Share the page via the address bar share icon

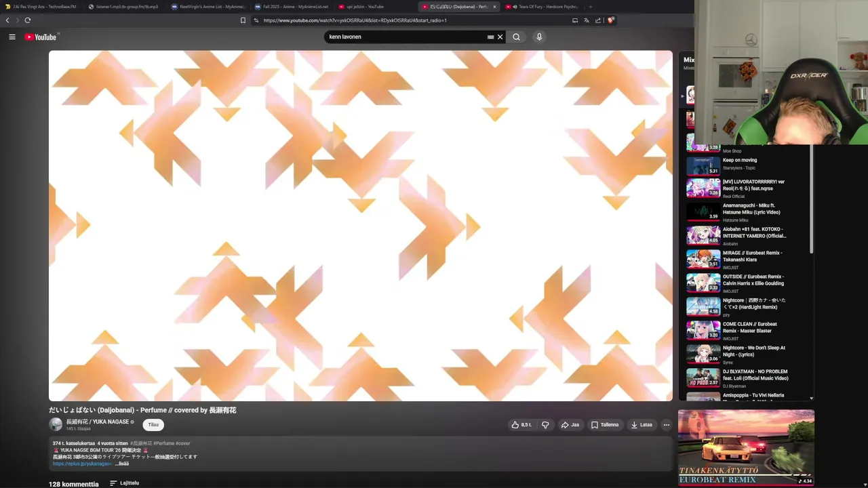(x=598, y=20)
